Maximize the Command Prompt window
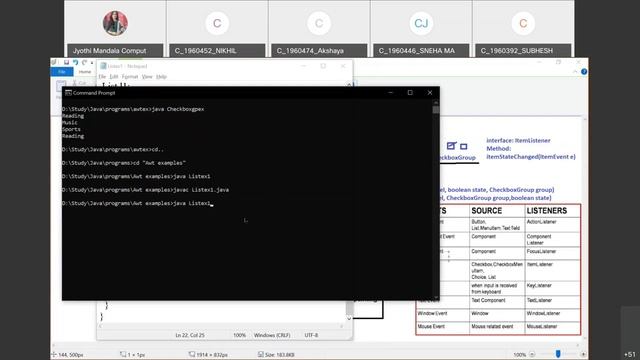The height and width of the screenshot is (360, 640). coord(410,93)
